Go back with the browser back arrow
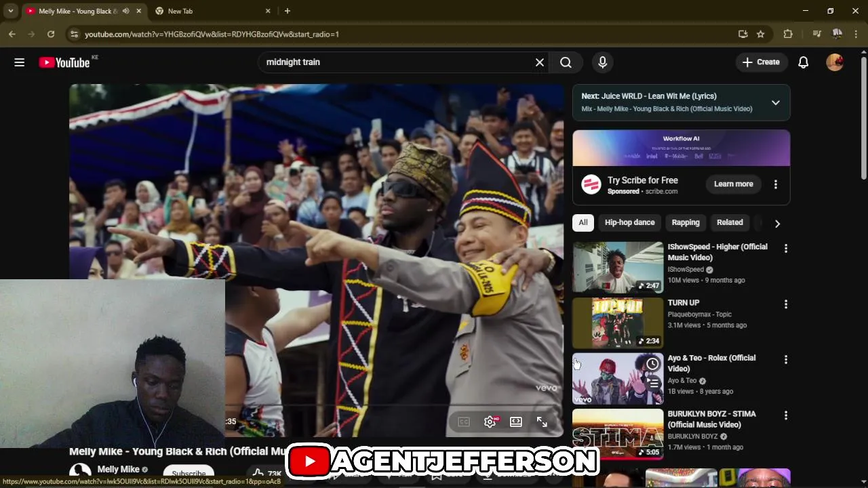Screen dimensions: 868x488 (x=12, y=34)
